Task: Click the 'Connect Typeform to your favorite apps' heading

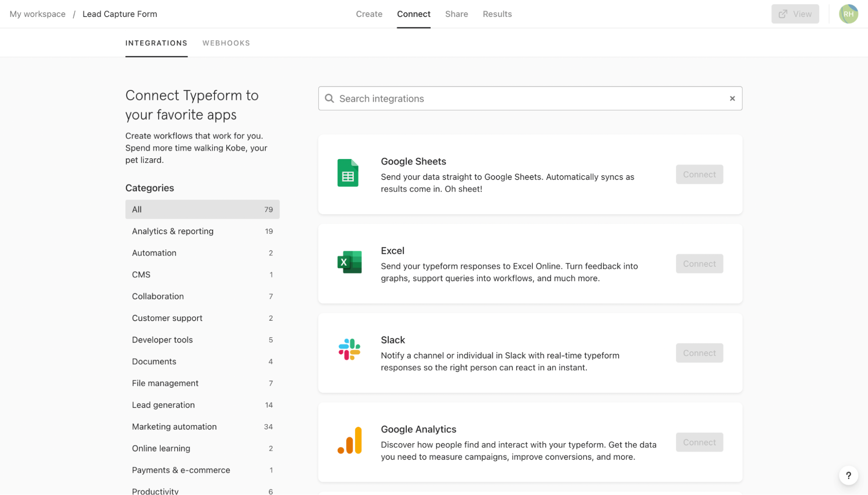Action: point(192,105)
